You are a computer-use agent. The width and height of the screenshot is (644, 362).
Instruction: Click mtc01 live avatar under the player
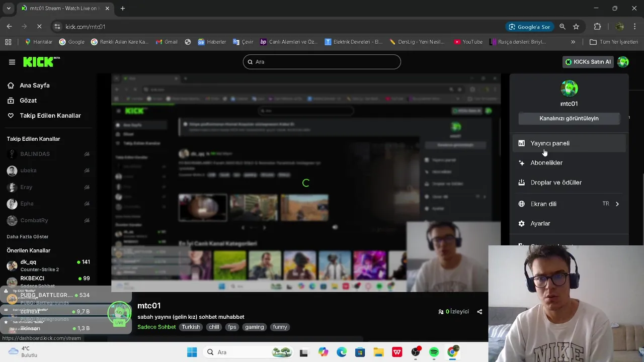119,314
